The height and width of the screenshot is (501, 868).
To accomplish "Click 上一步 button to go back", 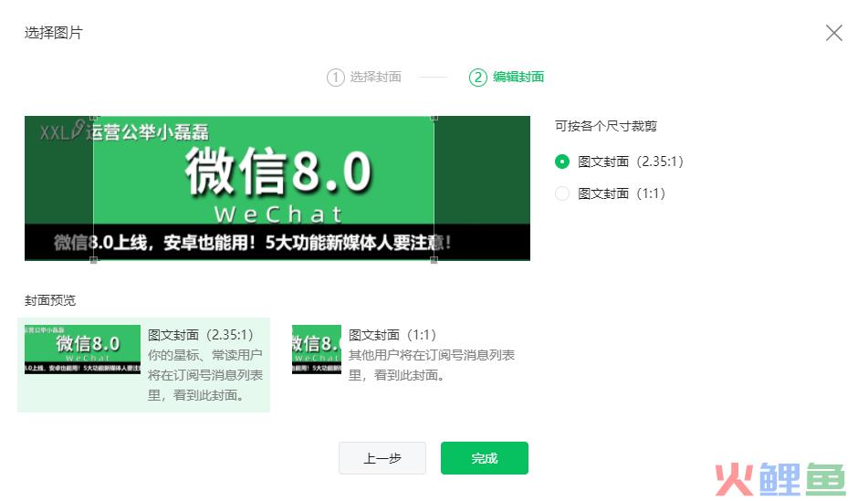I will pyautogui.click(x=382, y=458).
